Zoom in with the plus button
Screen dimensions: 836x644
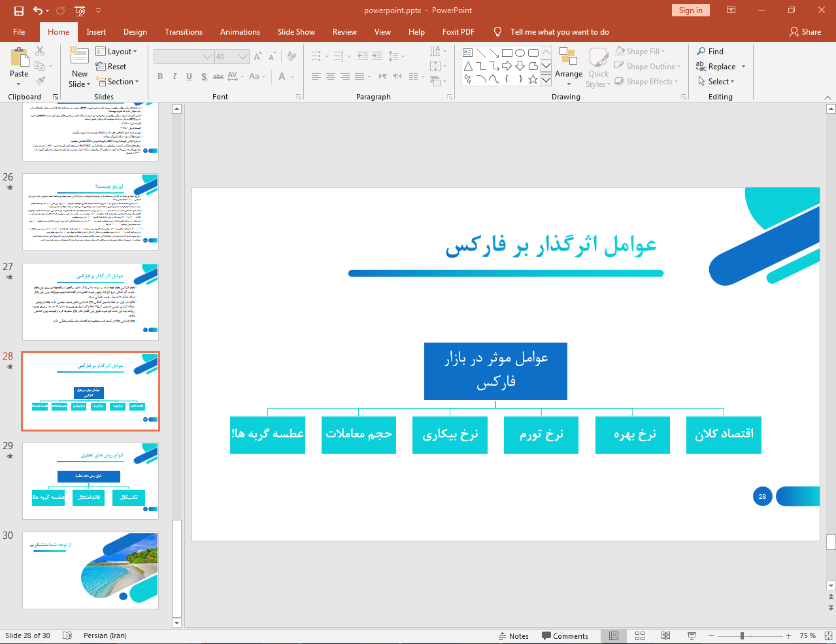[789, 636]
